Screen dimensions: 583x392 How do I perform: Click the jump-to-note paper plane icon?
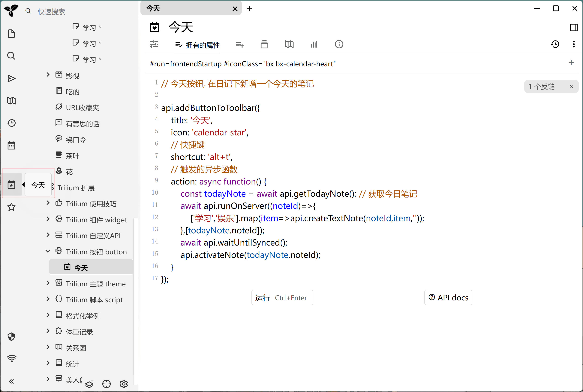point(11,78)
